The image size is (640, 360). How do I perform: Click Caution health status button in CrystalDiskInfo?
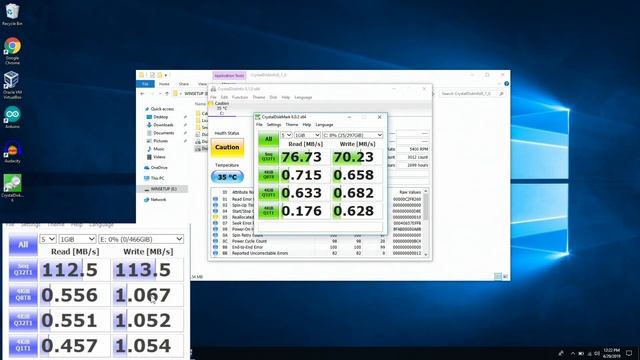coord(227,147)
